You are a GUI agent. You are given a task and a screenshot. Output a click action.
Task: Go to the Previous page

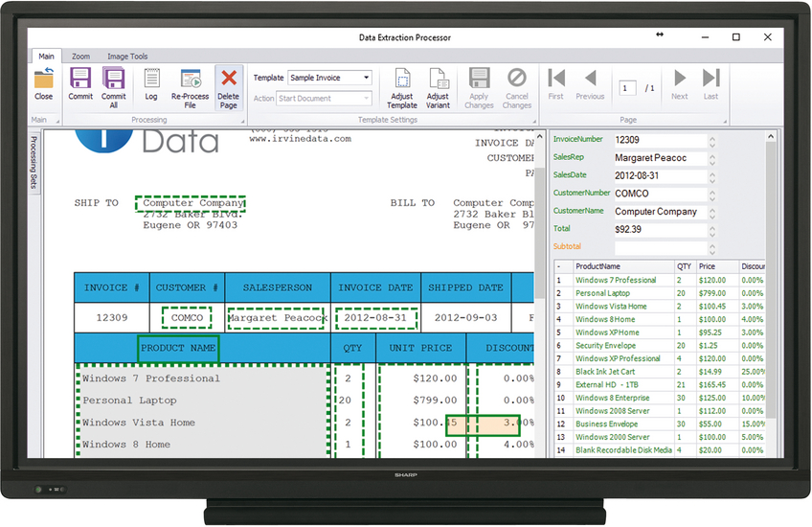[x=591, y=79]
